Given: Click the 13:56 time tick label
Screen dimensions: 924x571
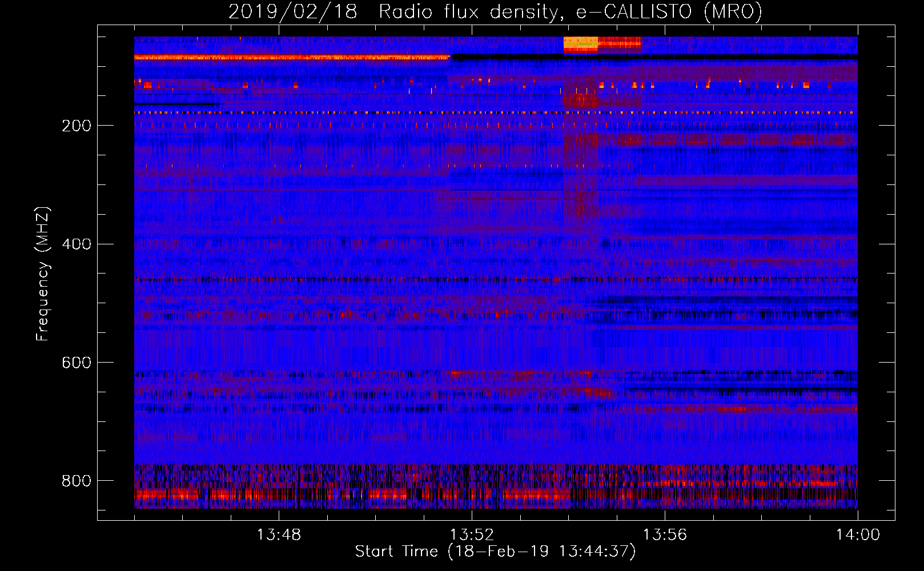Looking at the screenshot, I should point(665,535).
